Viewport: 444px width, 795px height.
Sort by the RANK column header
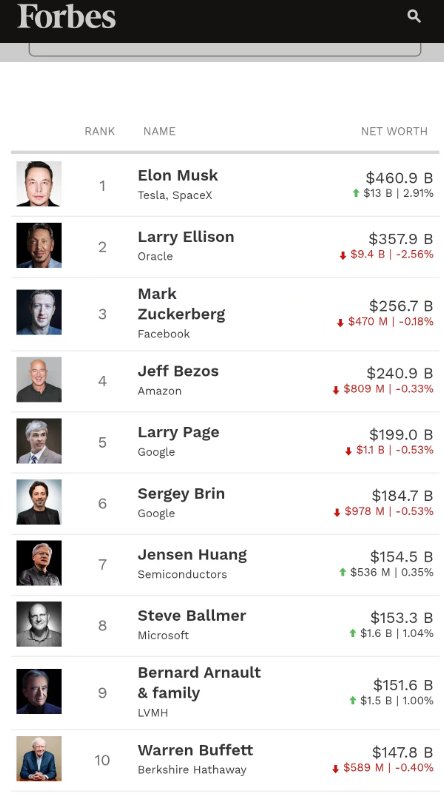(x=100, y=131)
